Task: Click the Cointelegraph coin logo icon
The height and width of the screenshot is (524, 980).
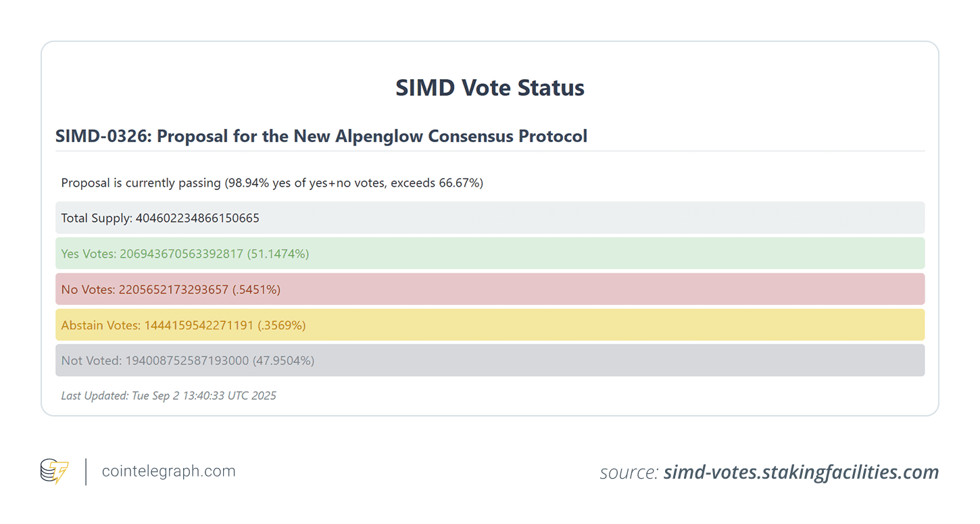Action: coord(54,471)
